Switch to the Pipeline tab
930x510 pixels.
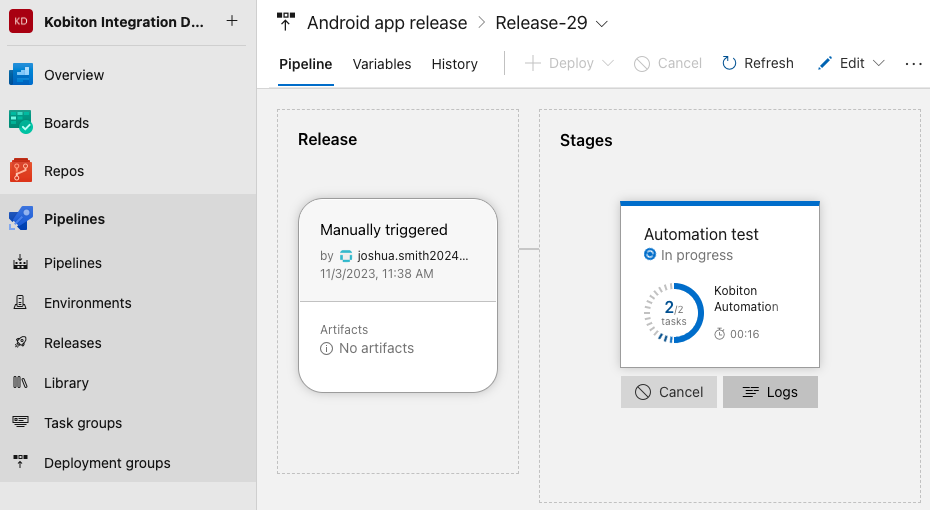pos(305,64)
